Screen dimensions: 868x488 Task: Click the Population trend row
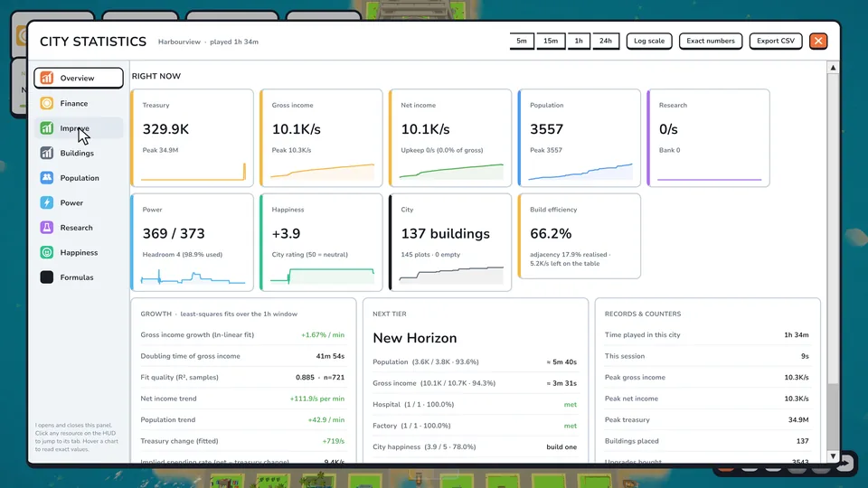click(242, 420)
